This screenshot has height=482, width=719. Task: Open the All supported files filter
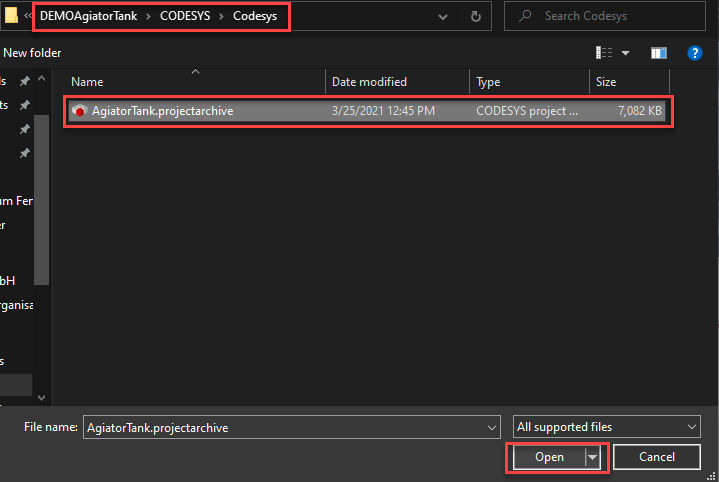coord(607,427)
